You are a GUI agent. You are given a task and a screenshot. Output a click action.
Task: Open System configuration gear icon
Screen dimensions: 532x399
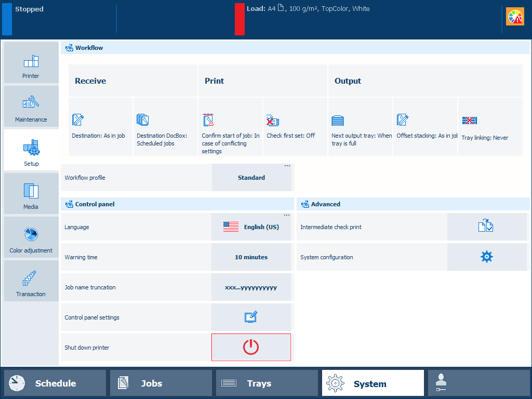tap(486, 257)
